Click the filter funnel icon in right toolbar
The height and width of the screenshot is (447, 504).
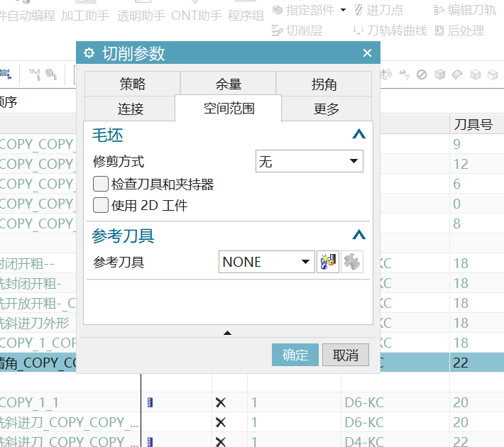click(405, 74)
